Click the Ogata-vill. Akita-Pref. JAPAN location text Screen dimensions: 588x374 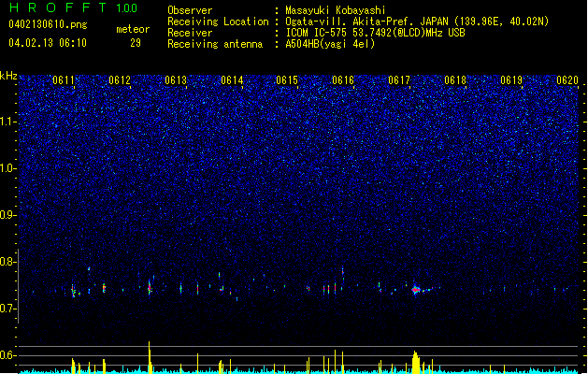pyautogui.click(x=417, y=22)
